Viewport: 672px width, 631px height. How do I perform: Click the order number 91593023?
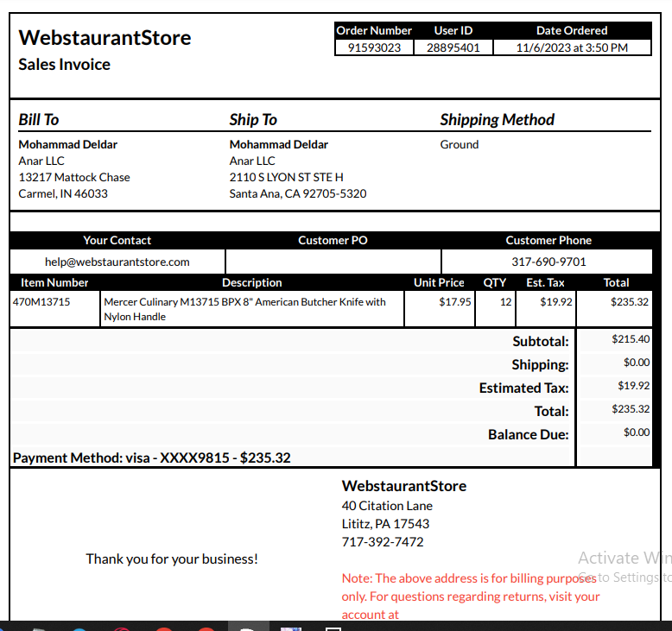click(x=374, y=47)
